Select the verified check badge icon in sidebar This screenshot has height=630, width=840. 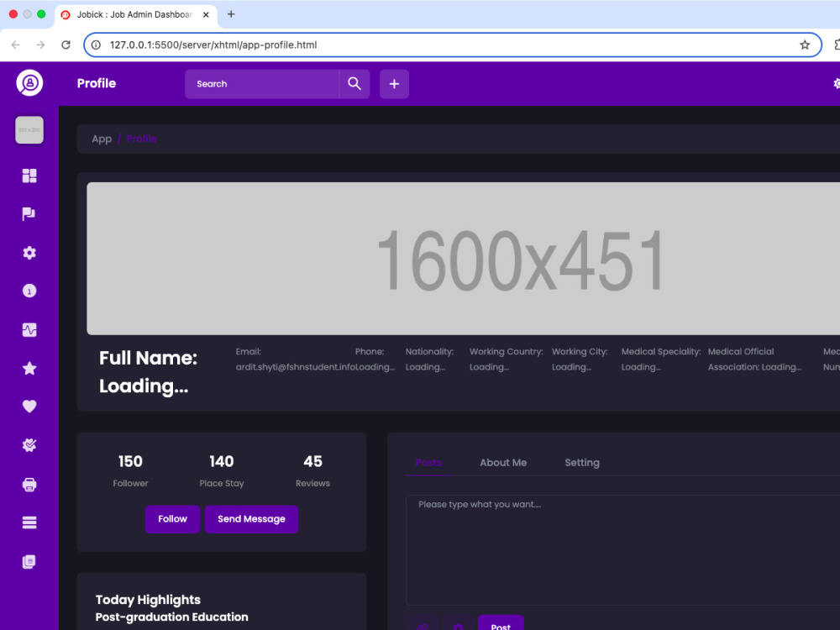click(x=29, y=445)
